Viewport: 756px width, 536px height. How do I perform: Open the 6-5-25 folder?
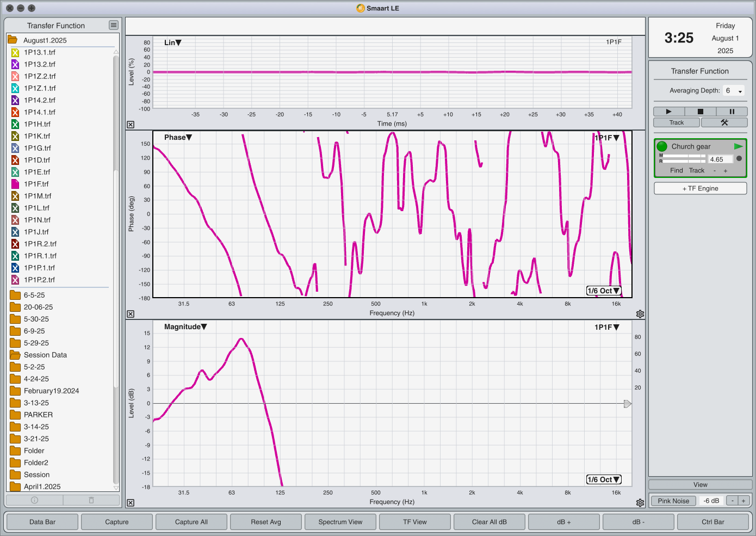click(x=15, y=295)
